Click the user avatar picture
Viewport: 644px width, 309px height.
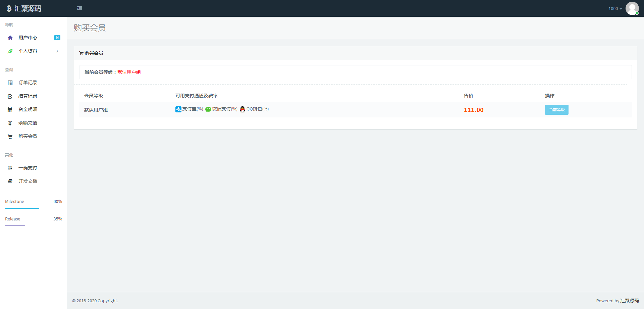click(x=632, y=8)
